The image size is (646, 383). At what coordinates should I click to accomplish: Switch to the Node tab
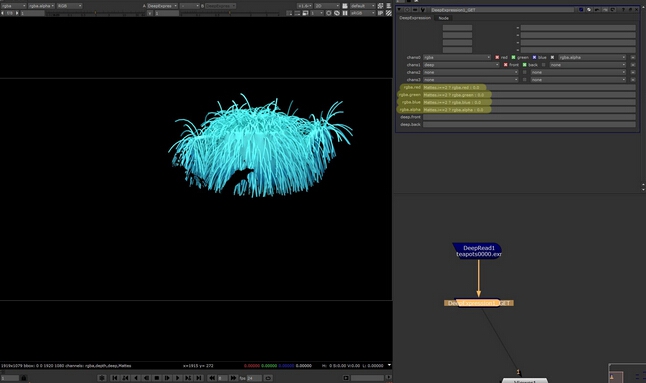point(443,18)
